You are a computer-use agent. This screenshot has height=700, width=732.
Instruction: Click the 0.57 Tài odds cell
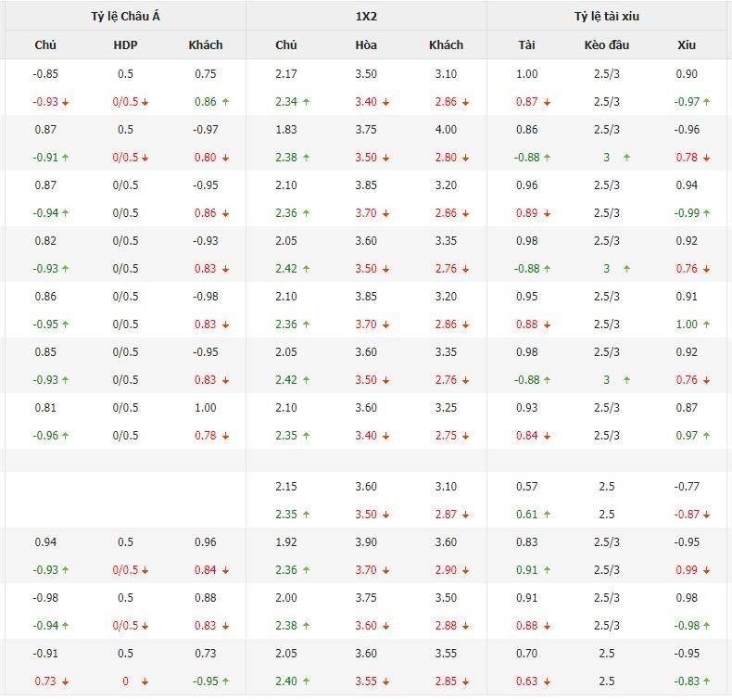pyautogui.click(x=527, y=487)
